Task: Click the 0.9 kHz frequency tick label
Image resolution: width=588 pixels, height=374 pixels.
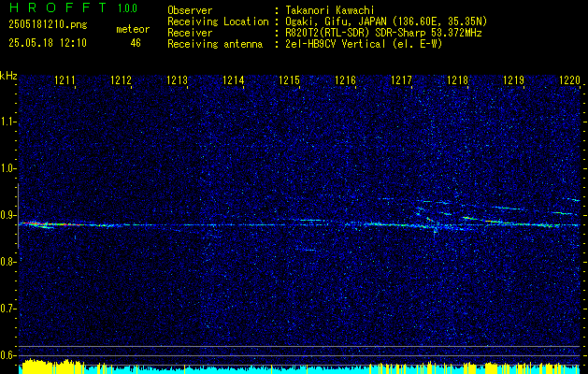Action: [x=7, y=215]
